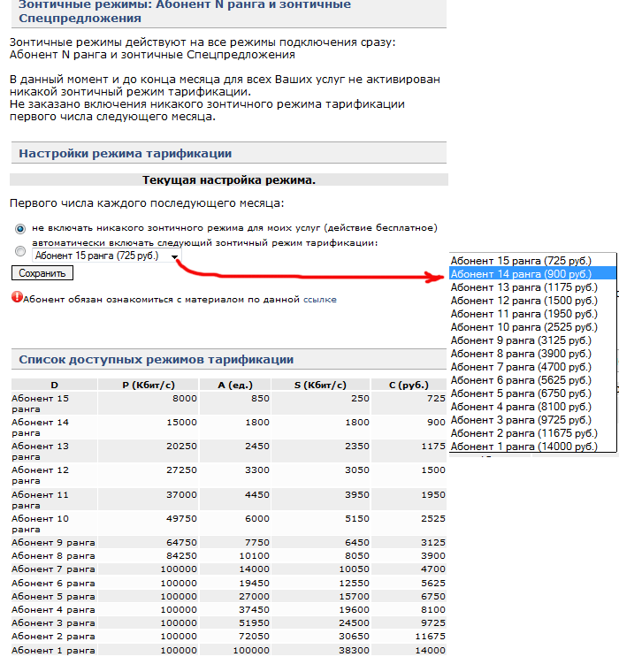Pick 'Абонент 5 ранга (6750 руб.)' option
Screen dimensions: 619x672
coord(533,393)
